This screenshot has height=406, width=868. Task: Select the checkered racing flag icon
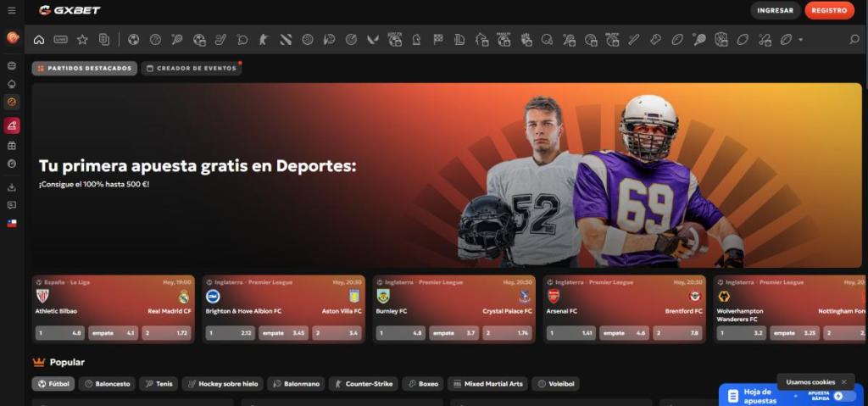(438, 39)
